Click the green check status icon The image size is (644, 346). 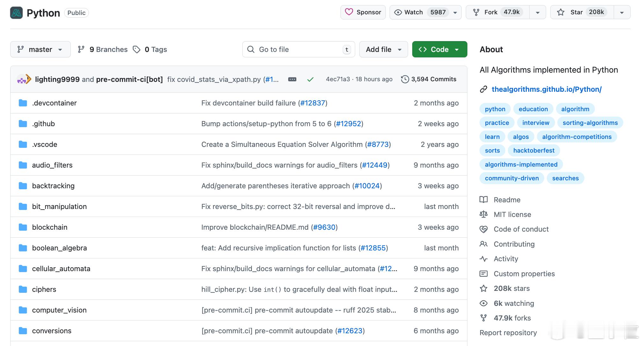pyautogui.click(x=310, y=79)
